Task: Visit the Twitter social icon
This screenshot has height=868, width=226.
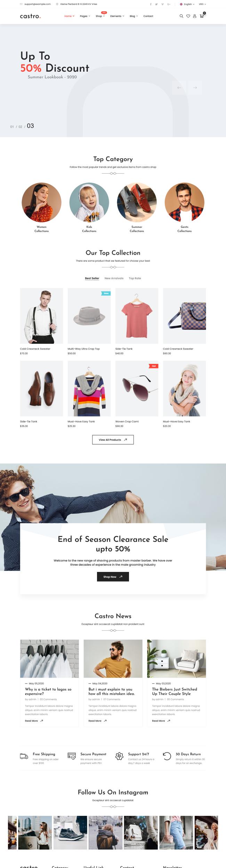Action: [156, 4]
